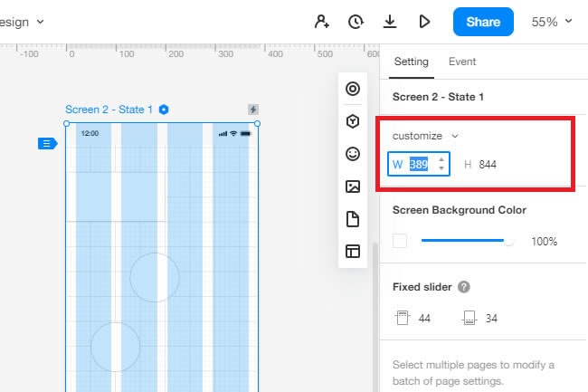
Task: Switch to the Setting tab
Action: point(412,62)
